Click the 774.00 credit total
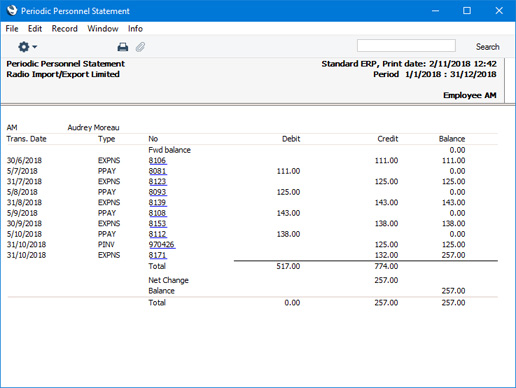This screenshot has width=516, height=388. tap(386, 266)
